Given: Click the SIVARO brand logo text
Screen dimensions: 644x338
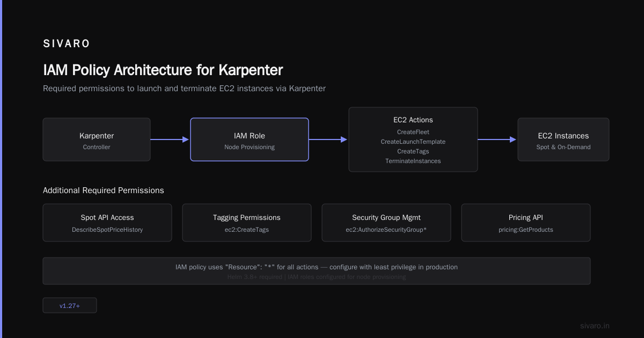Looking at the screenshot, I should click(x=67, y=44).
